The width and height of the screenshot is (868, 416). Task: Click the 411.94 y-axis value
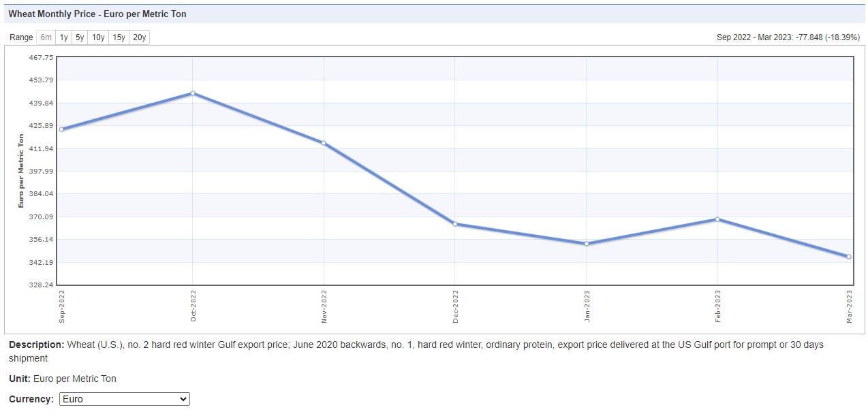click(42, 148)
